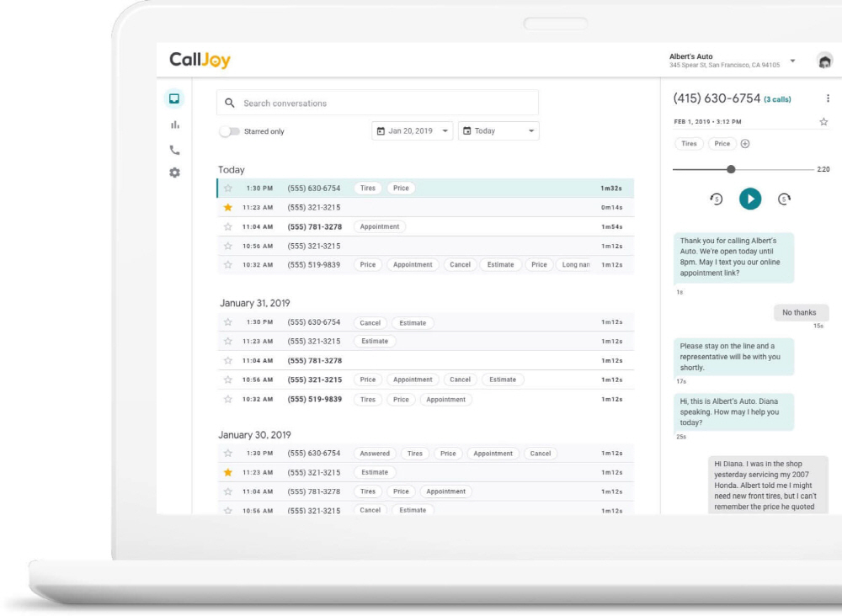Open the Jan 20, 2019 start date dropdown
This screenshot has height=616, width=842.
(x=413, y=131)
